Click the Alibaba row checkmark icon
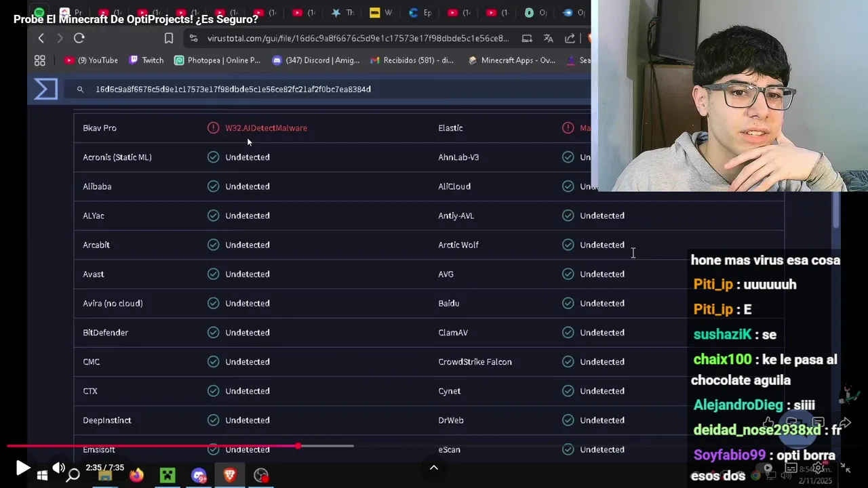Image resolution: width=868 pixels, height=488 pixels. point(214,186)
